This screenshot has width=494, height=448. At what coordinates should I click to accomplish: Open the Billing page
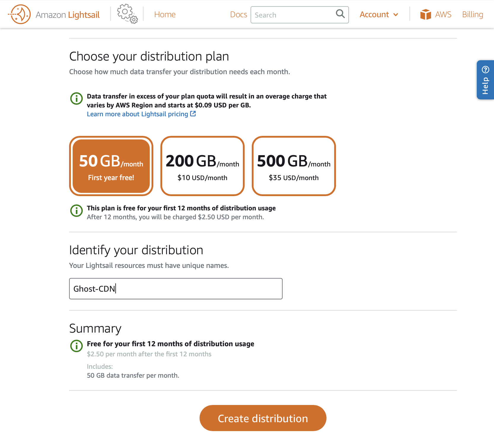click(x=472, y=15)
